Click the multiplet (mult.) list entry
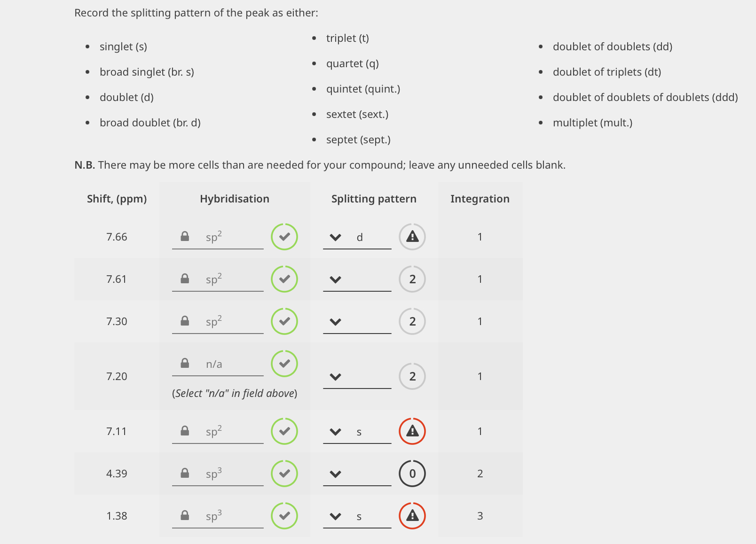Screen dimensions: 756x544 pyautogui.click(x=593, y=122)
